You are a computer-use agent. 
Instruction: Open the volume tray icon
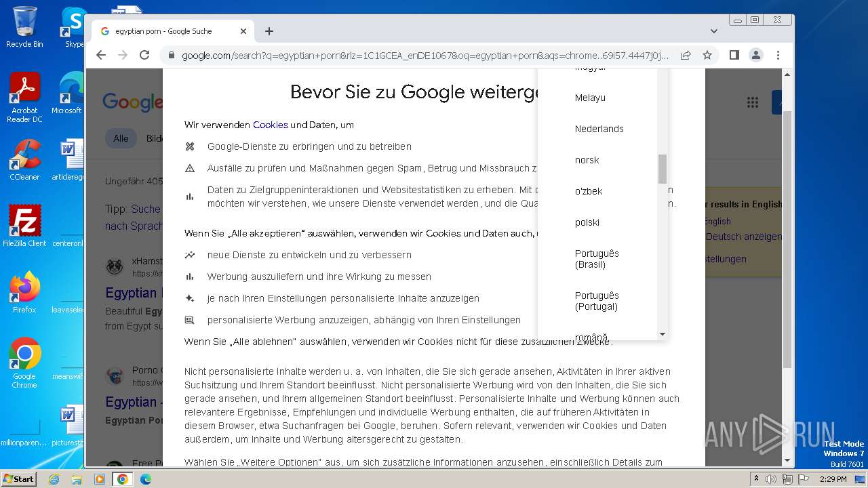771,479
